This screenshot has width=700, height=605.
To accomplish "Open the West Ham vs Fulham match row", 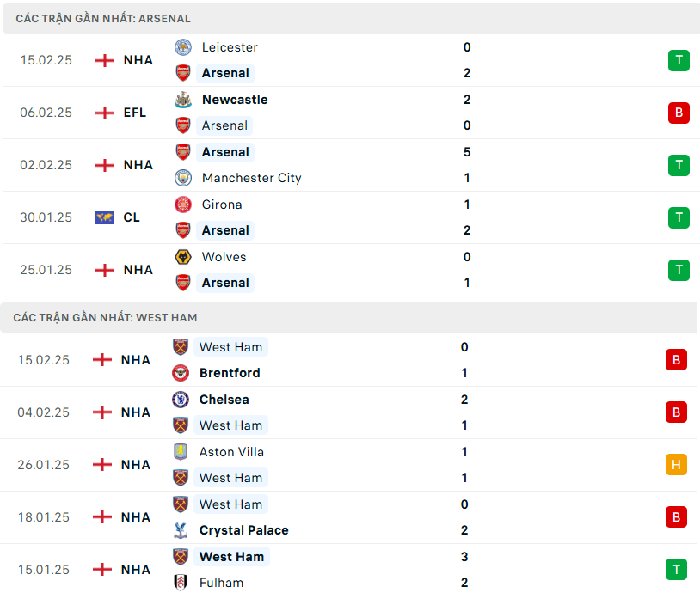I will (x=344, y=570).
